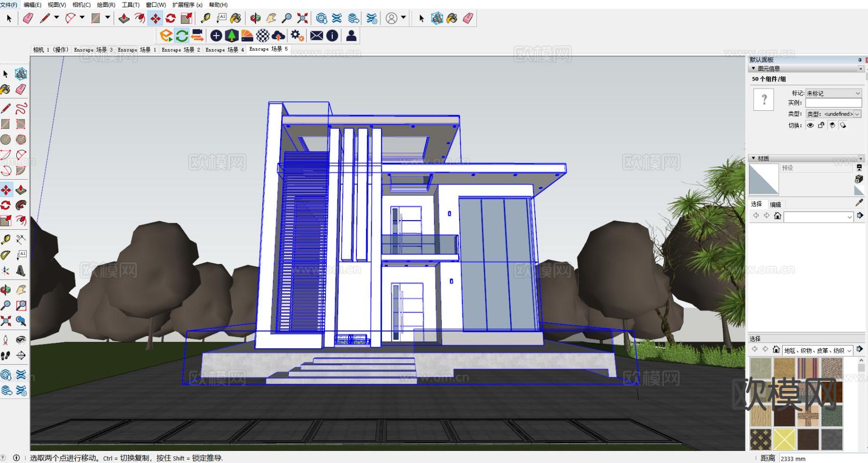
Task: Toggle Enscape live updates sync icon
Action: click(182, 35)
